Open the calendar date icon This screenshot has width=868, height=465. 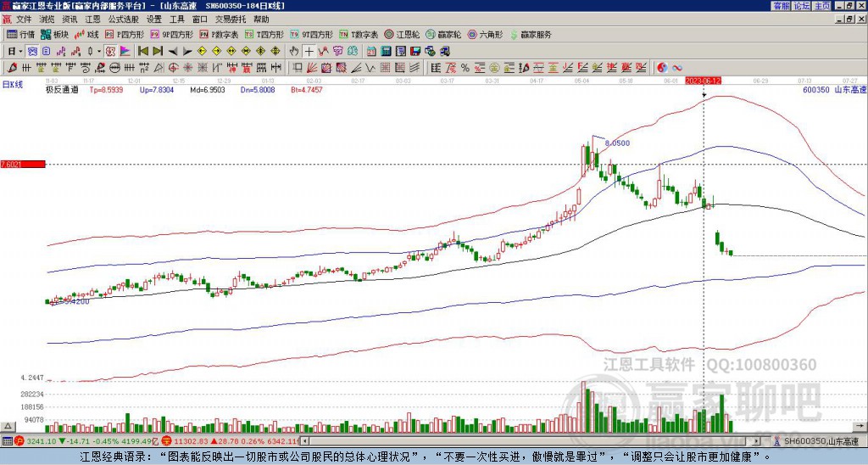click(x=371, y=52)
